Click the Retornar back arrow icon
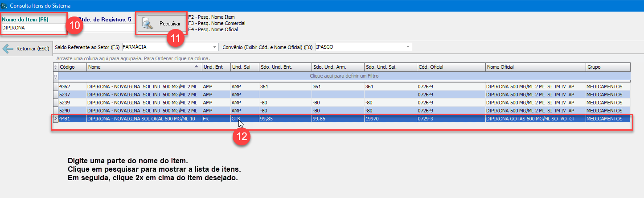Viewport: 644px width, 198px height. click(x=8, y=49)
